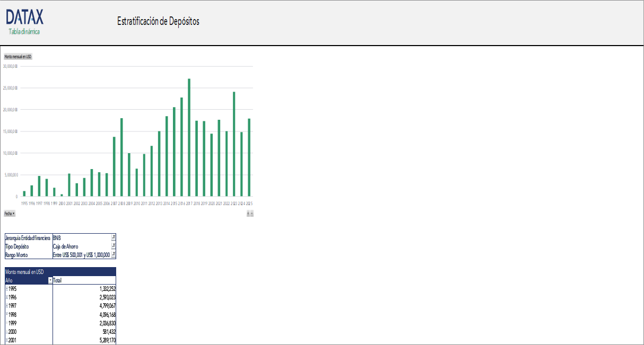Open filter for Jerarquia Entidad financiera
Viewport: 644px width, 345px height.
[114, 238]
